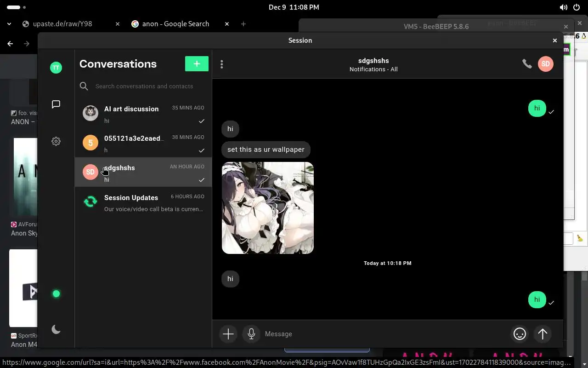Click the 'set this as ur wallpaper' message
The height and width of the screenshot is (368, 588).
pyautogui.click(x=266, y=149)
